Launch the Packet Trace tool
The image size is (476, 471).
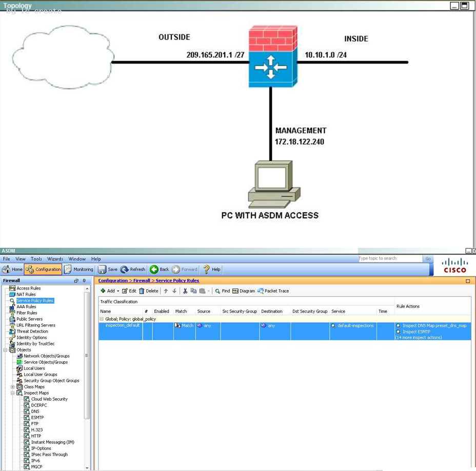[273, 291]
